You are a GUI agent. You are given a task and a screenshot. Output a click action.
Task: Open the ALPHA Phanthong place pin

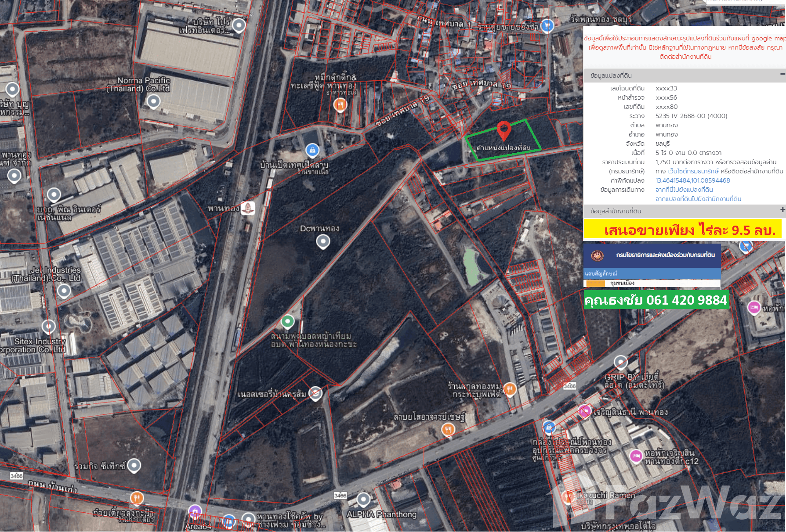click(x=363, y=499)
